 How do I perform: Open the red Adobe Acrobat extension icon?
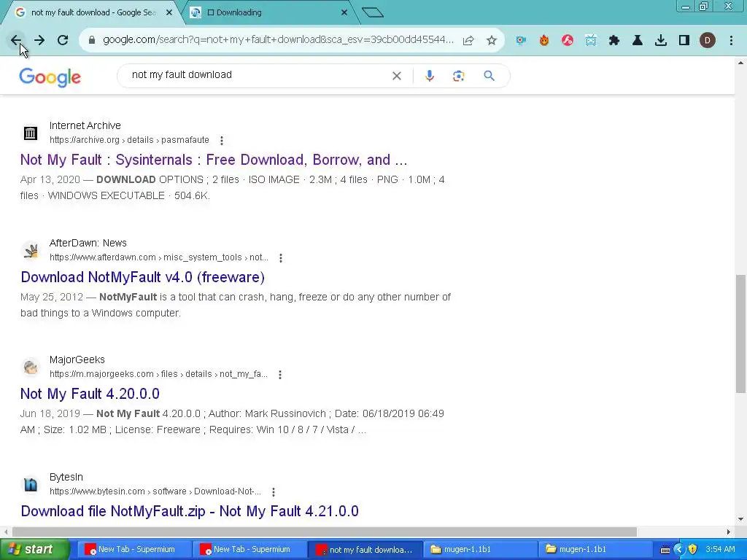(x=568, y=41)
